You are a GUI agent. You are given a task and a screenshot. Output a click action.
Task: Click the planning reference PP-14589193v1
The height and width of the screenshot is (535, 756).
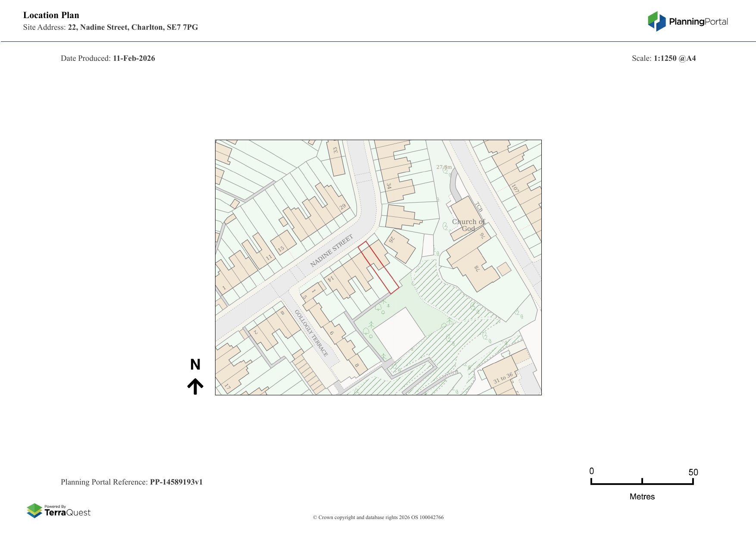pos(176,482)
